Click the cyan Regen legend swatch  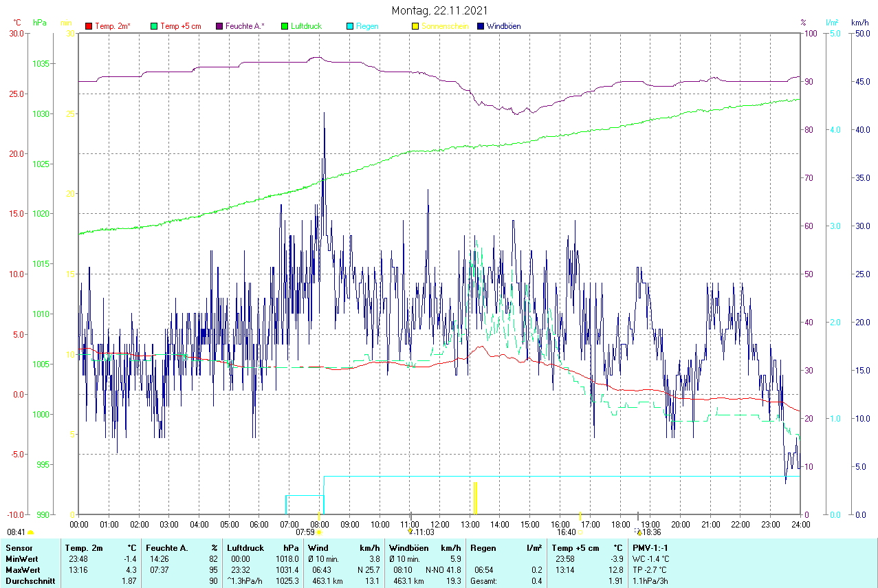coord(349,26)
